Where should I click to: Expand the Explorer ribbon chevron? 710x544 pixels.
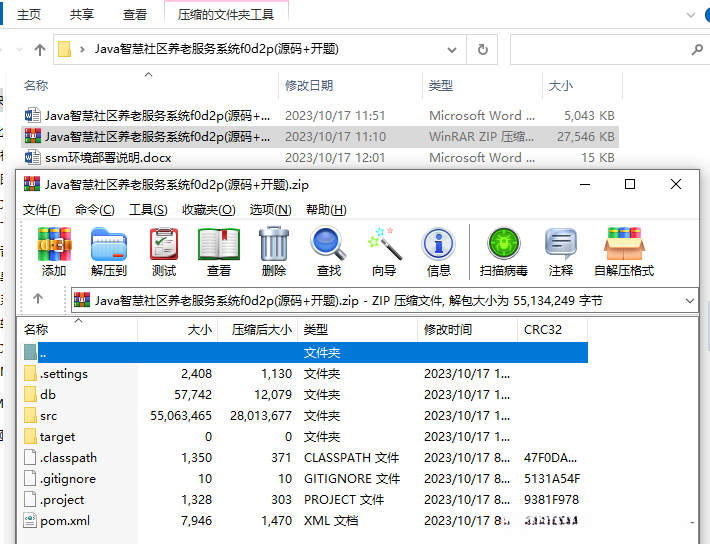[691, 15]
